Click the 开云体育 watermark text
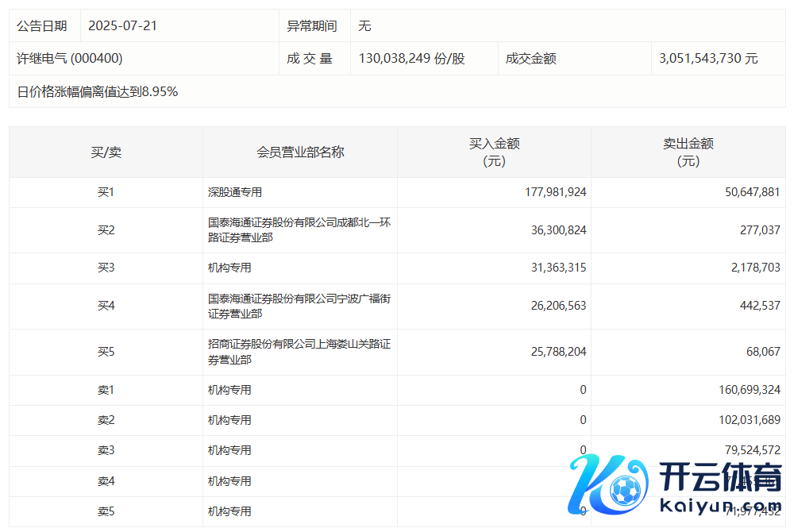 pyautogui.click(x=719, y=478)
